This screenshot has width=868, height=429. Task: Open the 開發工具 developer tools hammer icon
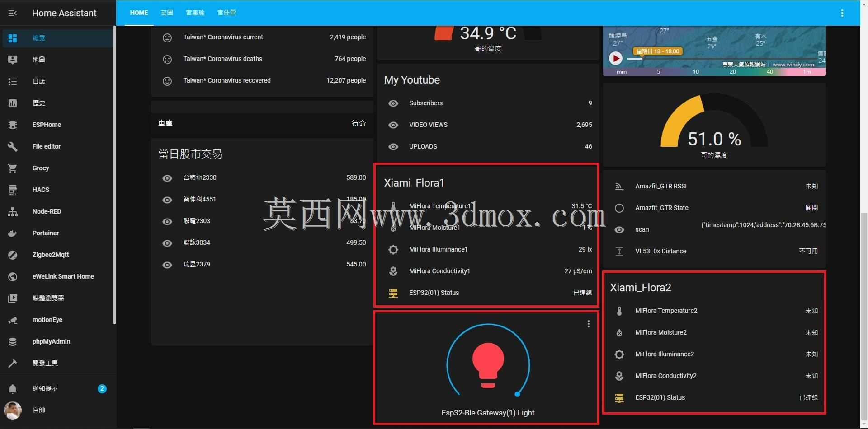(x=13, y=363)
